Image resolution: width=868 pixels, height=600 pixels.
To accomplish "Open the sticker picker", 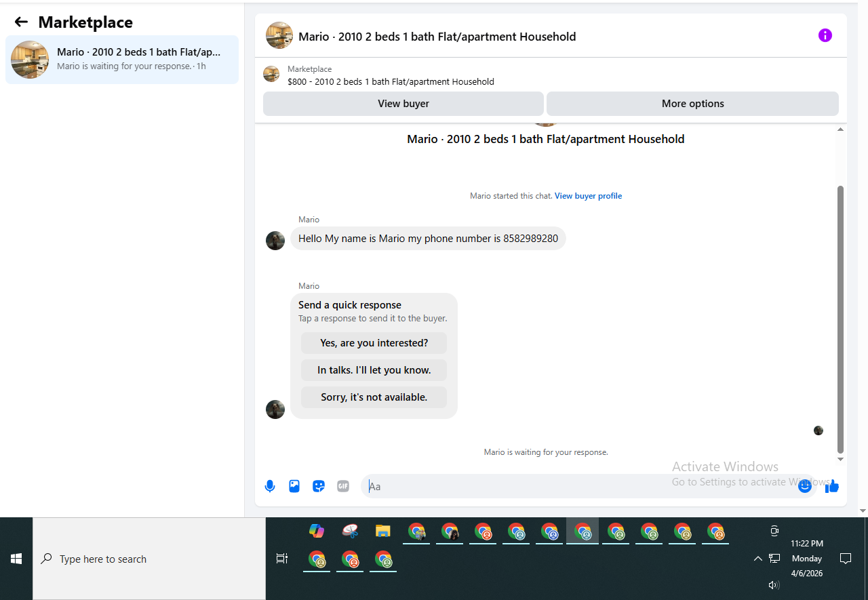I will pyautogui.click(x=319, y=486).
